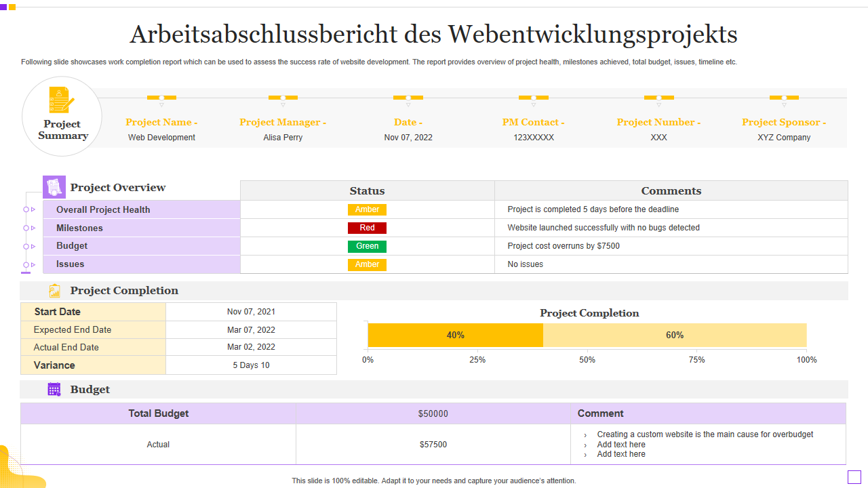
Task: Click the Nov 07, 2022 date value
Action: [x=408, y=137]
